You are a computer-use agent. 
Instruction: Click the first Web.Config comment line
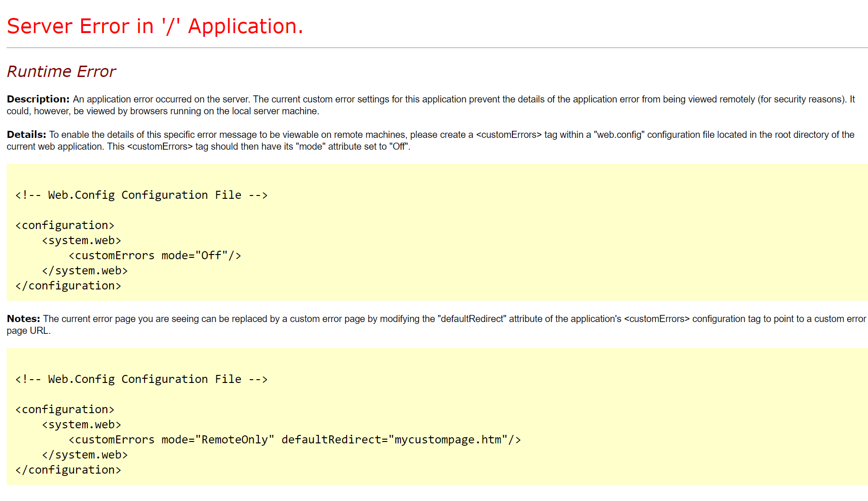[x=141, y=195]
